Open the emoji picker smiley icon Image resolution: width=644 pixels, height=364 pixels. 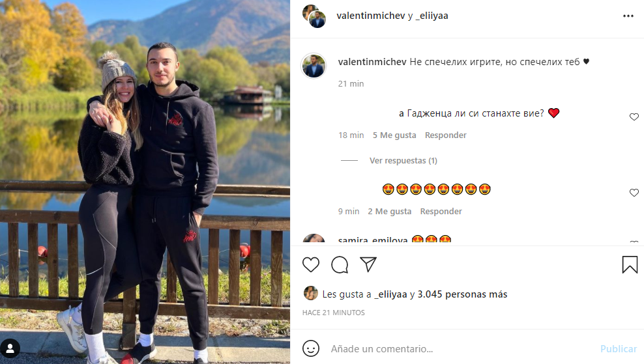(x=311, y=348)
